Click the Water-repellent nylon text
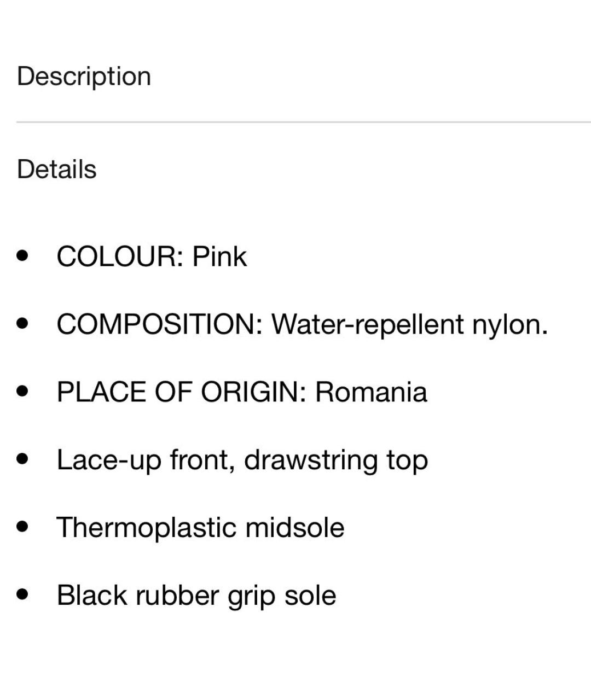The image size is (591, 700). click(410, 324)
